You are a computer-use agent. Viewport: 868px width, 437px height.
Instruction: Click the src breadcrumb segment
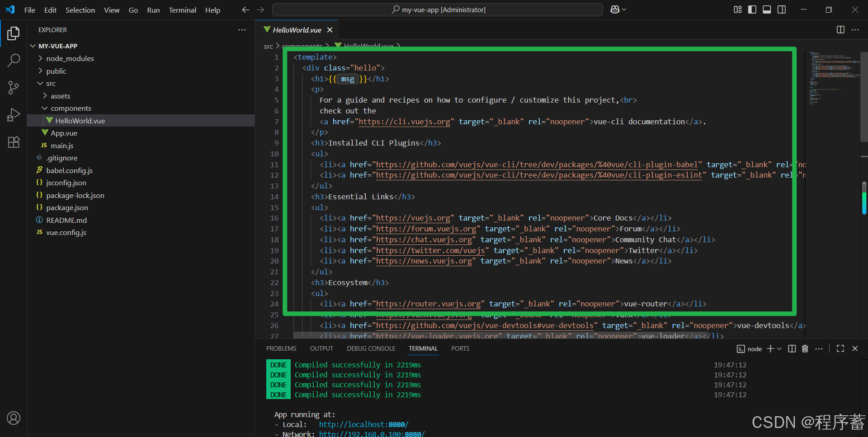pos(269,46)
